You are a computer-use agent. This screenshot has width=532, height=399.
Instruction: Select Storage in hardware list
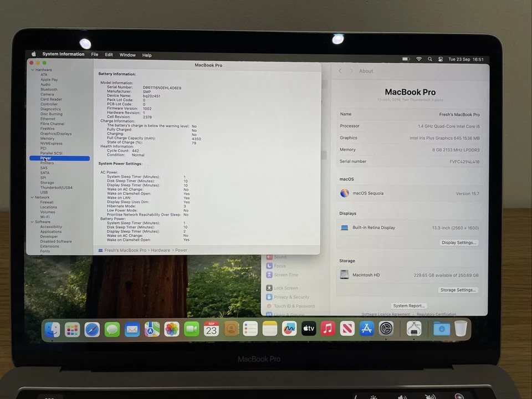[47, 182]
